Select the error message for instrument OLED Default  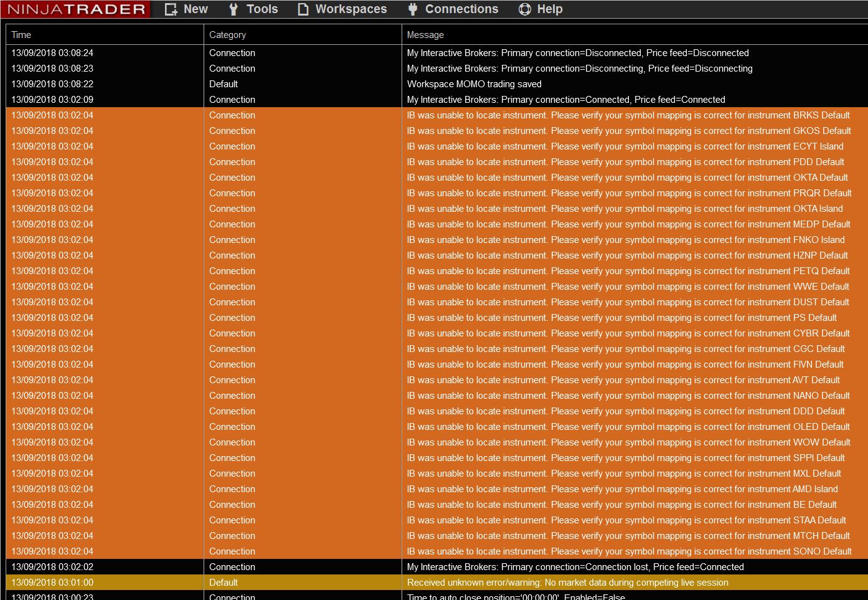tap(628, 427)
